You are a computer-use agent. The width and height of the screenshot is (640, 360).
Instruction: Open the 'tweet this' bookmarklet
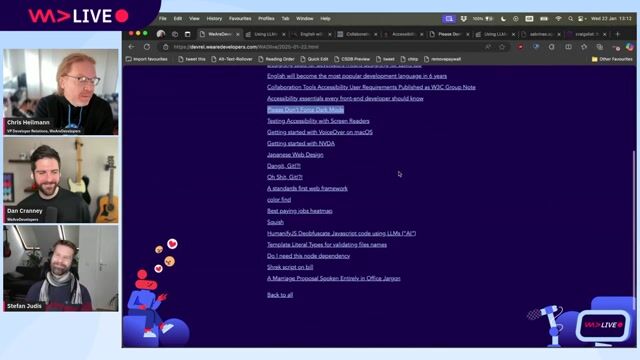192,59
